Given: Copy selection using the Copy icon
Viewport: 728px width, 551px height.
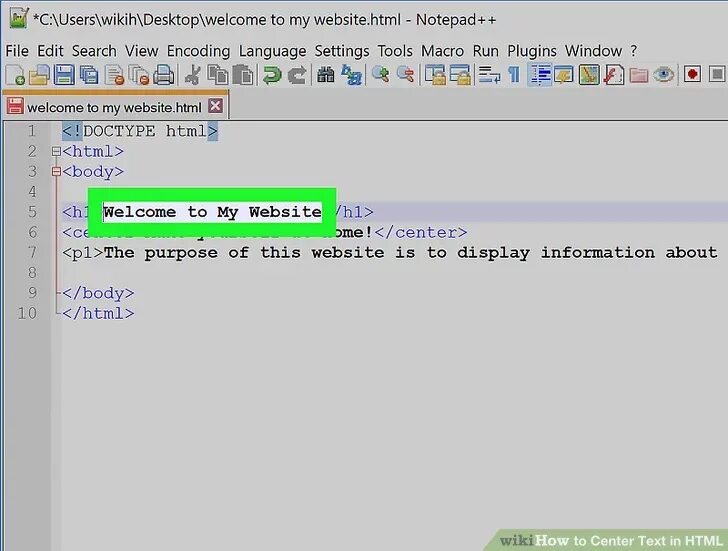Looking at the screenshot, I should coord(217,75).
